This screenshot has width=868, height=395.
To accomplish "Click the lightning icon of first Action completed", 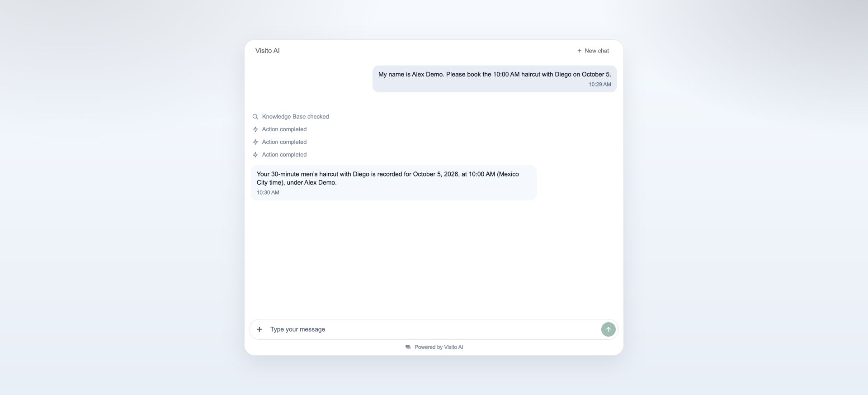I will pos(255,129).
